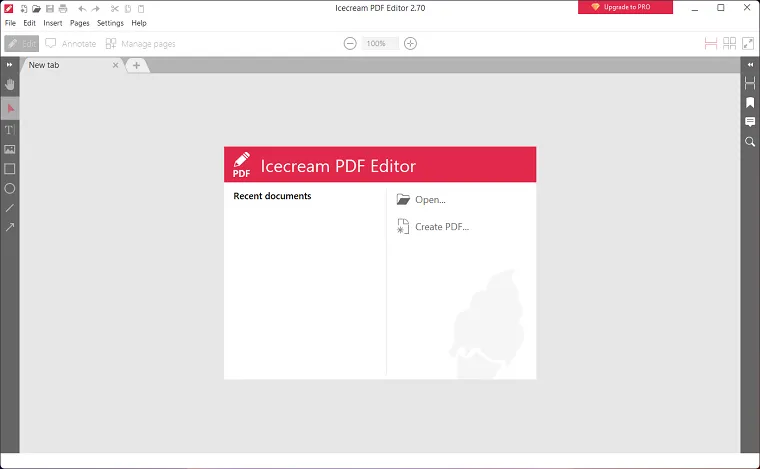This screenshot has width=760, height=469.
Task: Open page thumbnails panel in right sidebar
Action: pyautogui.click(x=750, y=83)
